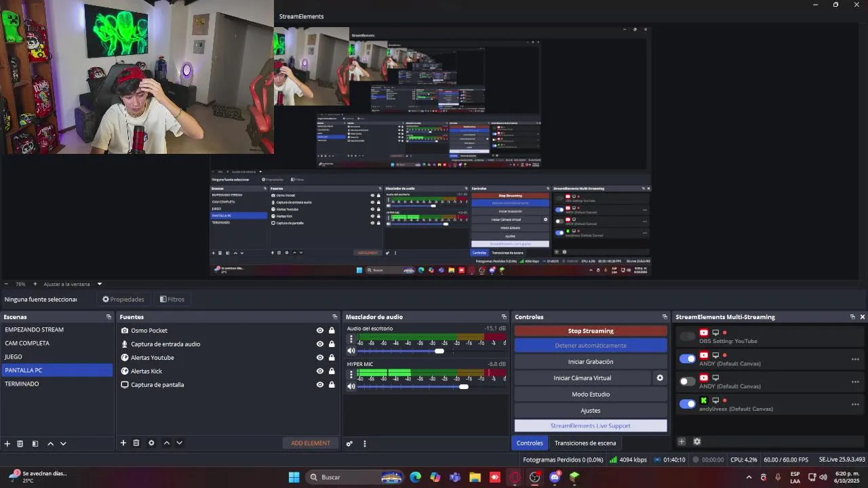868x488 pixels.
Task: Open Microsoft Edge from the taskbar
Action: [415, 477]
